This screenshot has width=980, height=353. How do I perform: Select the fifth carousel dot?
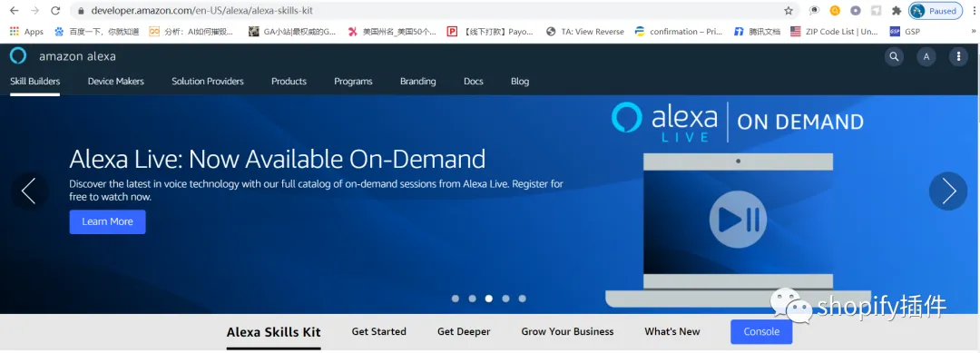[523, 299]
